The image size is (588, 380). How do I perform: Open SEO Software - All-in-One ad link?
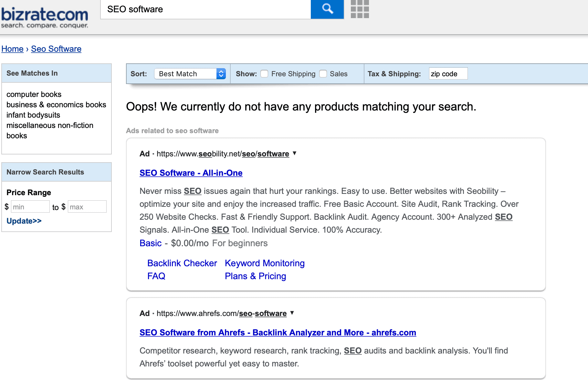(x=191, y=173)
